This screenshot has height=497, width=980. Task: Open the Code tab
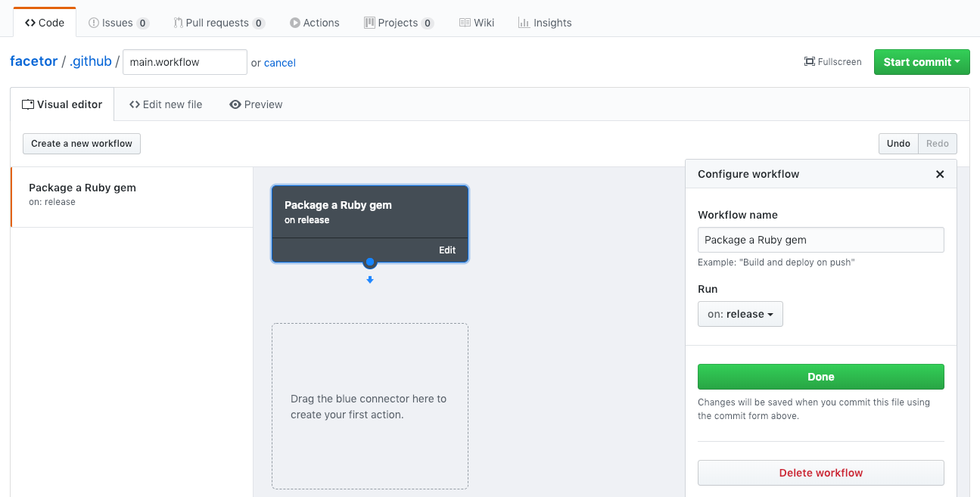[45, 23]
